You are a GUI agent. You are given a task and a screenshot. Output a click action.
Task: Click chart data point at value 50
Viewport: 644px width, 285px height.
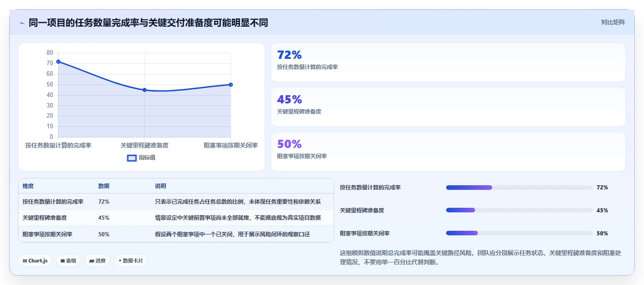pyautogui.click(x=231, y=85)
